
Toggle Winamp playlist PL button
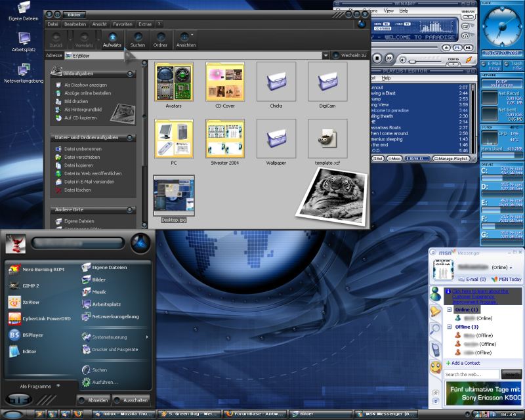(x=457, y=48)
